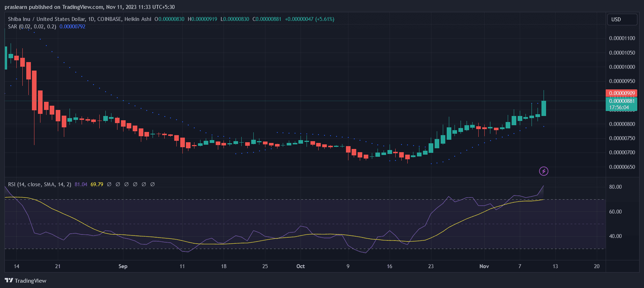Click the blue SAR value 0.00000792
Viewport: 644px width, 288px height.
[72, 27]
